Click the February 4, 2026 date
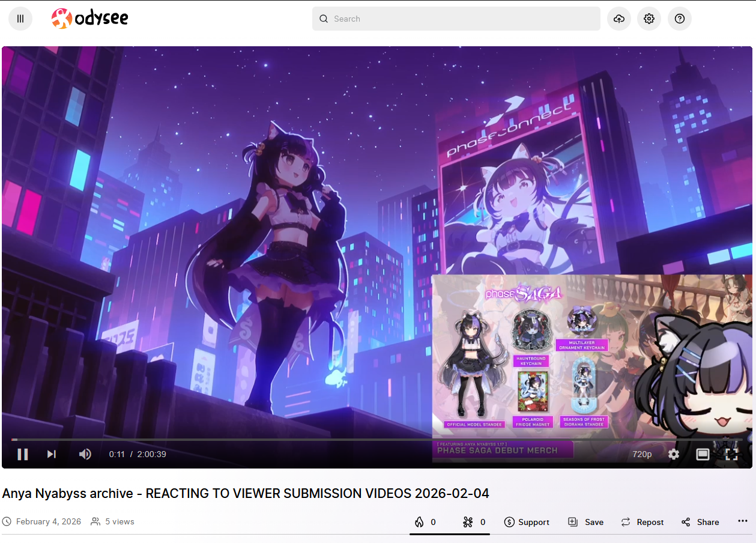This screenshot has width=756, height=543. click(49, 521)
